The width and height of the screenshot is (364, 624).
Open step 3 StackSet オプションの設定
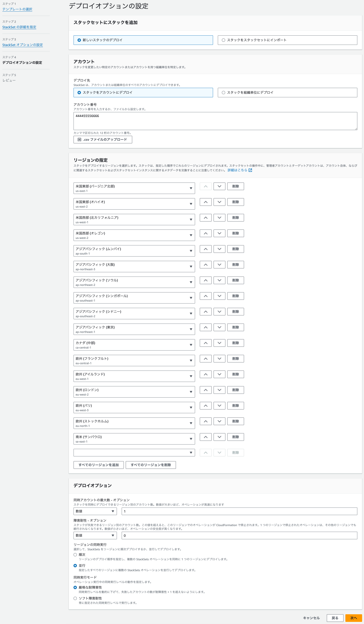point(23,45)
